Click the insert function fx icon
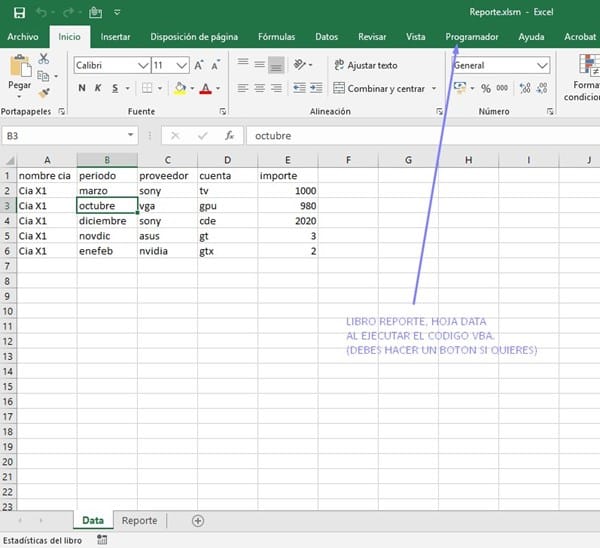 pos(229,135)
